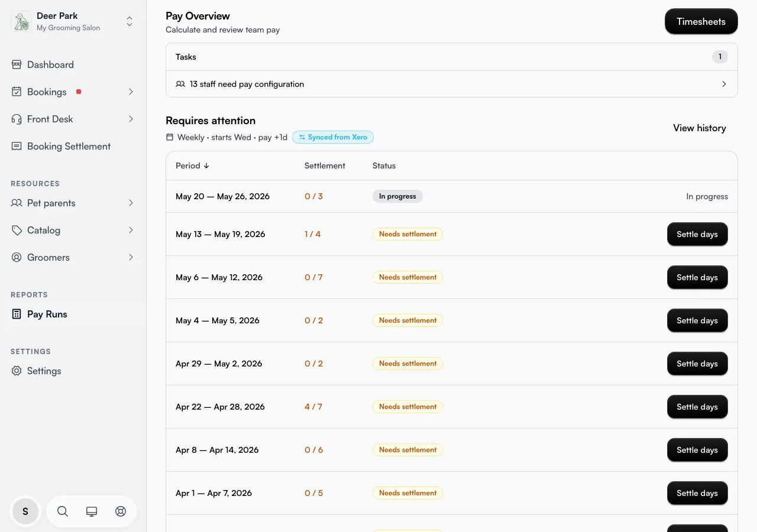Image resolution: width=757 pixels, height=532 pixels.
Task: Settle days for Apr 8 — Apr 14
Action: (x=697, y=450)
